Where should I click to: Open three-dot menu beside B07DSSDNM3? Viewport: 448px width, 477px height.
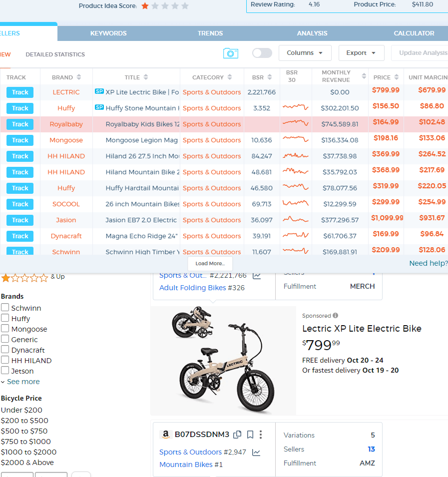[x=261, y=435]
